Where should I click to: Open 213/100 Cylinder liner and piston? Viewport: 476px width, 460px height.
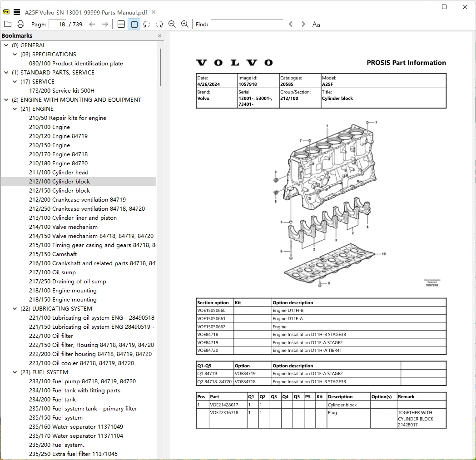(73, 218)
